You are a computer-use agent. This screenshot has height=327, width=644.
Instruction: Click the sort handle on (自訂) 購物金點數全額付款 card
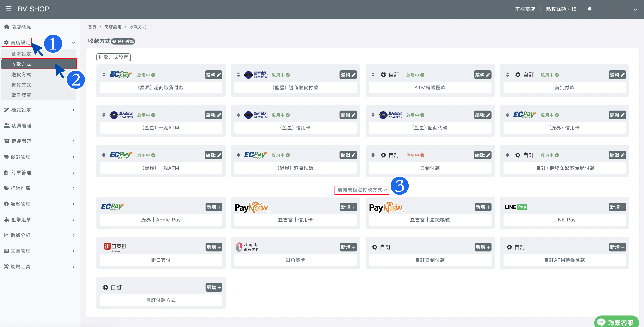[507, 155]
